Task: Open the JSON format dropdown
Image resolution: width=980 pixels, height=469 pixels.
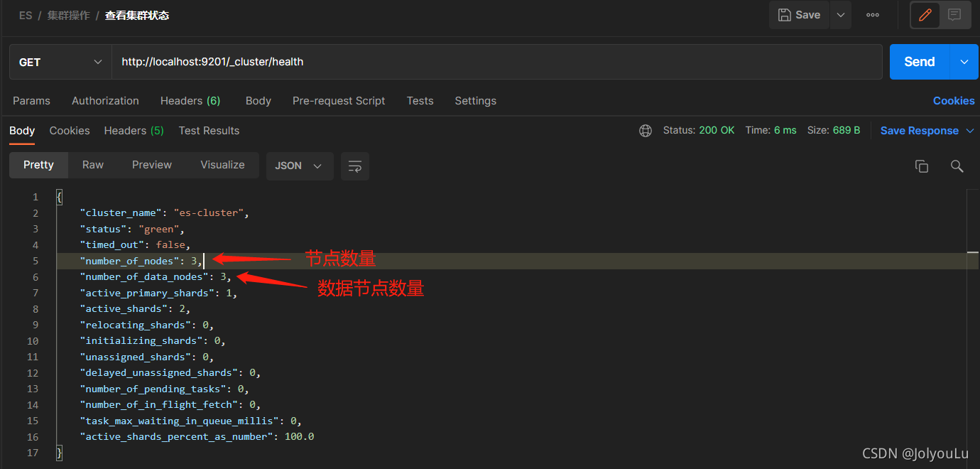Action: (299, 166)
